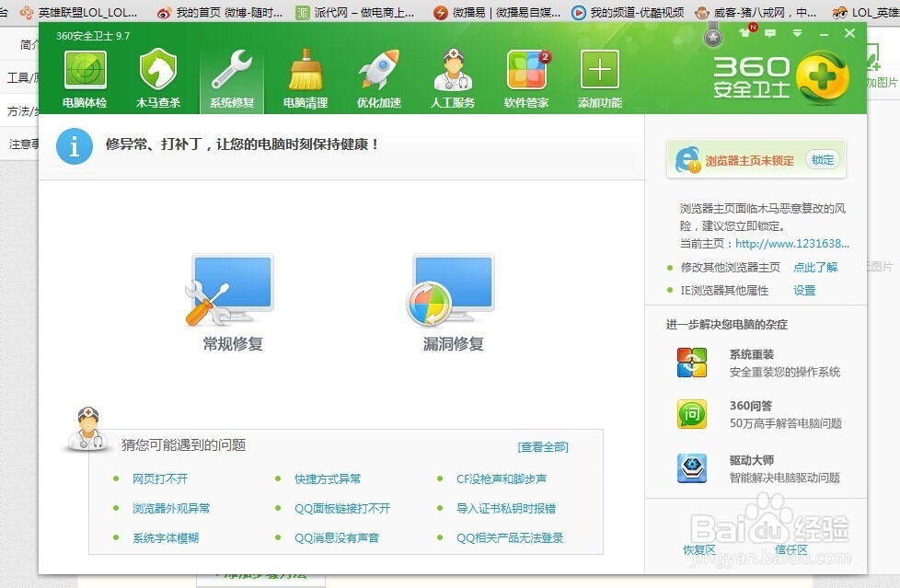Open 恢复区 link at bottom right
Viewport: 900px width, 588px height.
tap(699, 549)
